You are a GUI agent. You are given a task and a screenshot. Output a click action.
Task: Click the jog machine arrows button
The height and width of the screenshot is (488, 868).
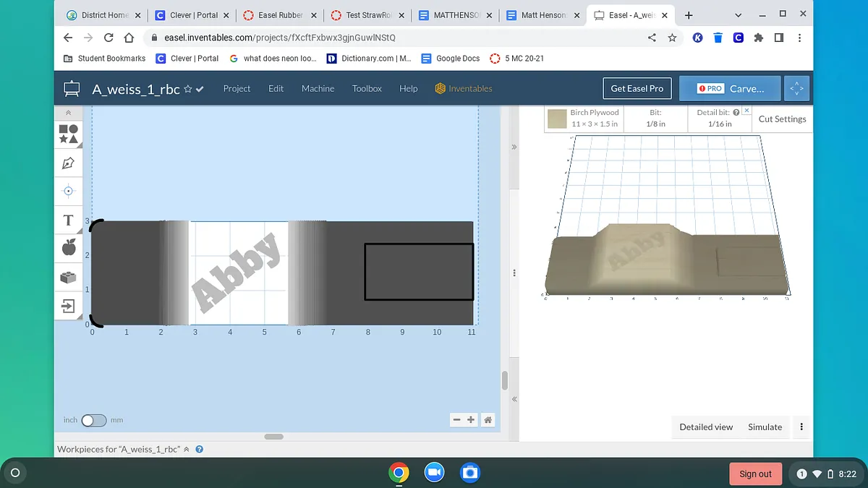(796, 88)
